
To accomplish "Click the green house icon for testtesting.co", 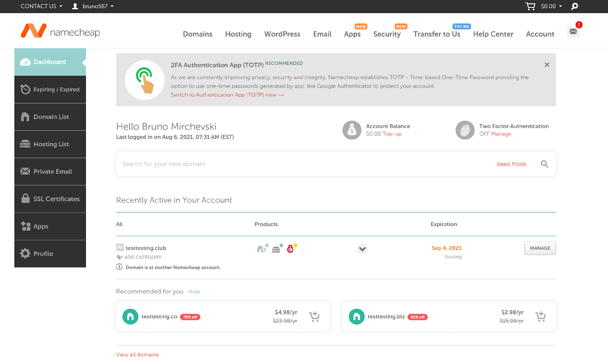I will point(130,317).
